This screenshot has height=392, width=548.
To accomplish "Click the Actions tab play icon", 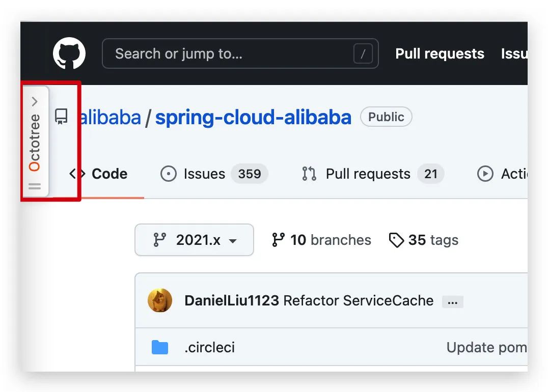I will pos(485,174).
